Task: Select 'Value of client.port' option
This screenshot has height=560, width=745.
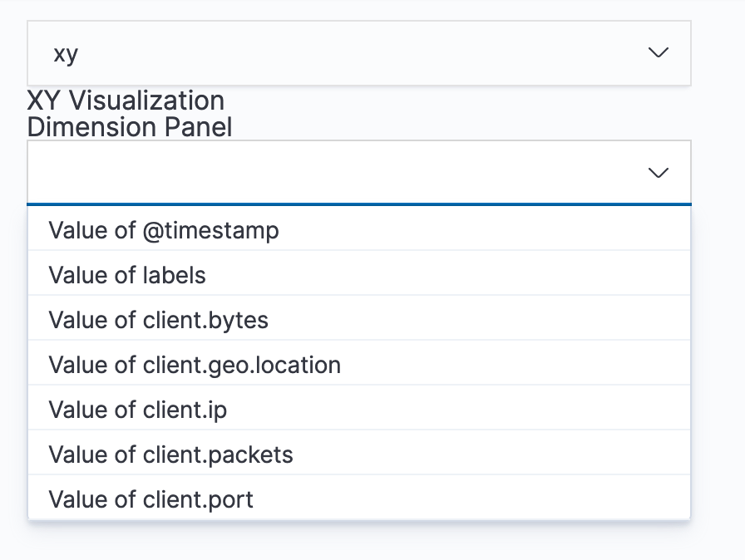Action: click(150, 499)
